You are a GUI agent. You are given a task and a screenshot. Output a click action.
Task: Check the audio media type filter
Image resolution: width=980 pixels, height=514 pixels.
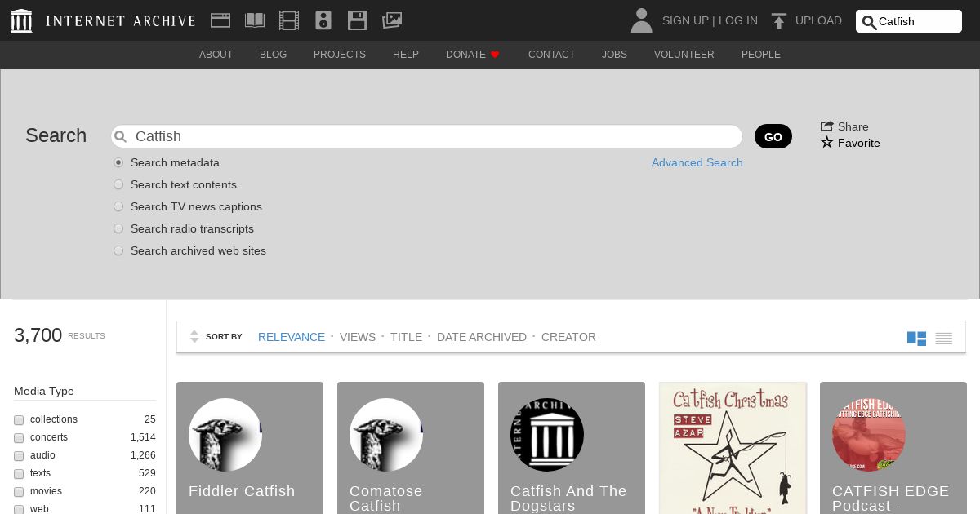(x=19, y=456)
